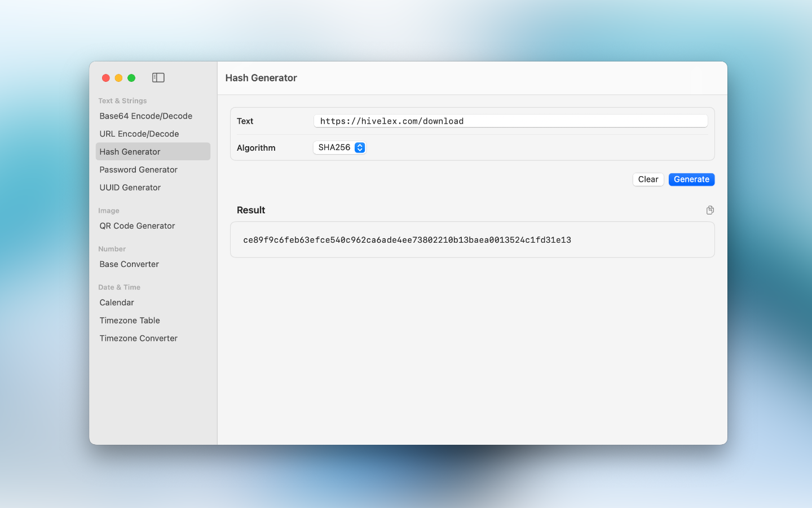Viewport: 812px width, 508px height.
Task: Open UUID Generator tool
Action: click(153, 187)
